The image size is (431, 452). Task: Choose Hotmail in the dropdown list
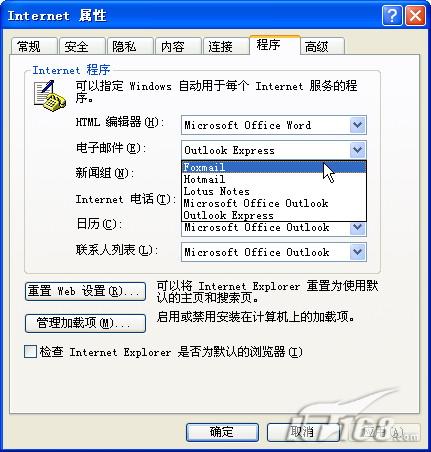(274, 179)
